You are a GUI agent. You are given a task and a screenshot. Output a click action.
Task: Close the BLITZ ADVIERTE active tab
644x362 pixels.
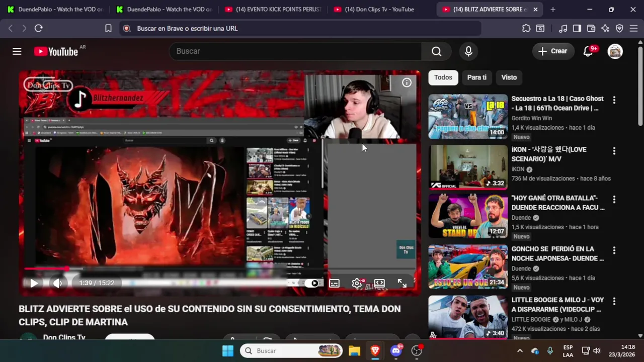[535, 10]
